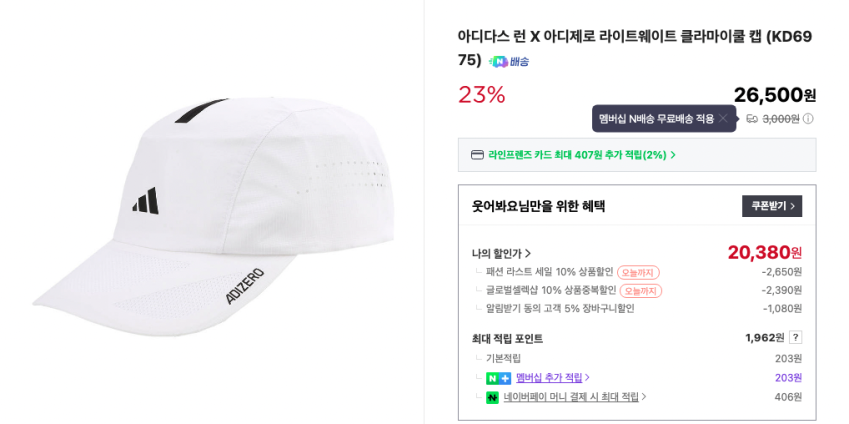Click the delivery truck icon
Image resolution: width=849 pixels, height=424 pixels.
[752, 119]
